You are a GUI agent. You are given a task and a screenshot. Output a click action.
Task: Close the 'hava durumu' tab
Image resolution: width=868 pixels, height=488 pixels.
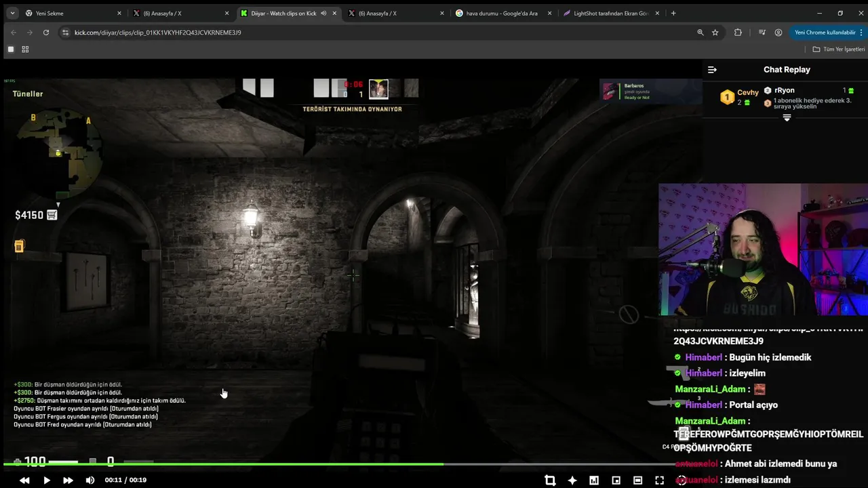coord(549,13)
